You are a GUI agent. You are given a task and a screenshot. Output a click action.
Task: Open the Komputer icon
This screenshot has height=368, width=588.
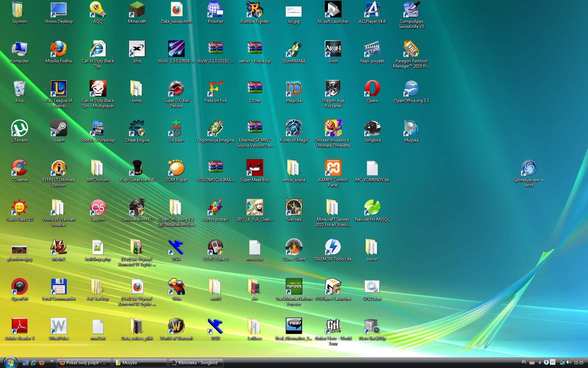pyautogui.click(x=20, y=52)
